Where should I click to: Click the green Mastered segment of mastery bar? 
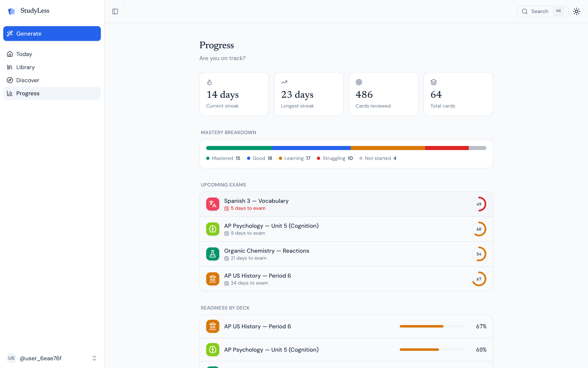(x=239, y=148)
